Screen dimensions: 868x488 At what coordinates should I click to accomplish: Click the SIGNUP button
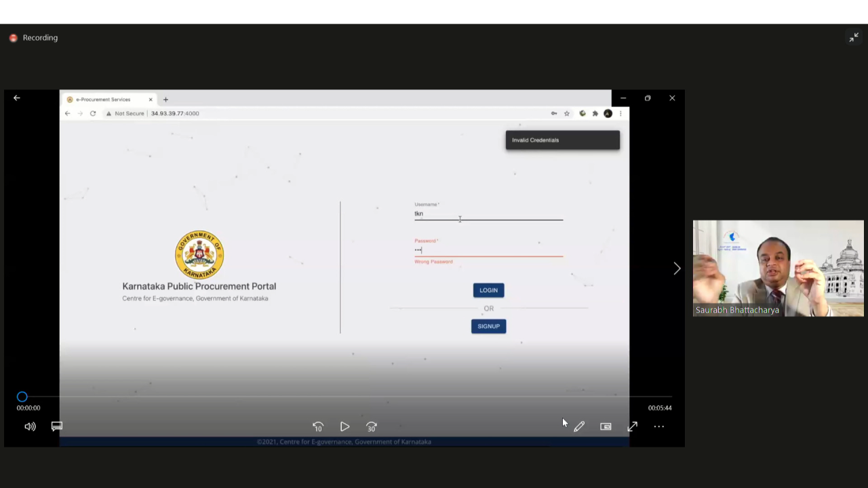coord(488,326)
